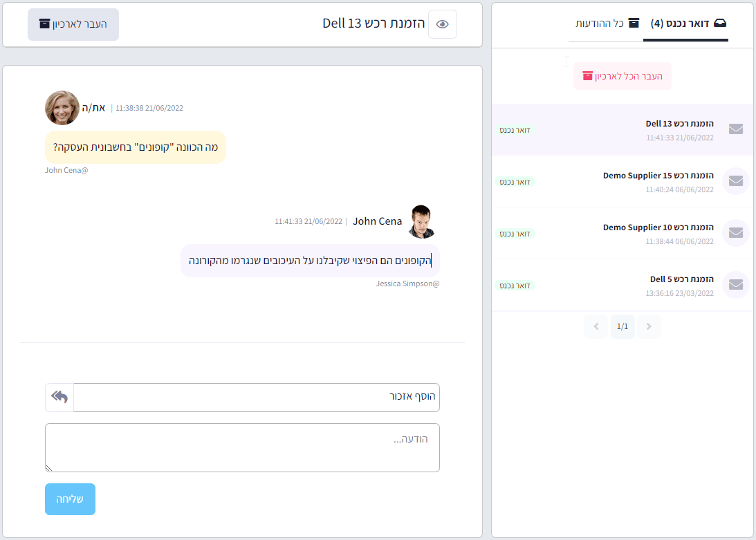
Task: Click John Cena's avatar picture
Action: (x=422, y=221)
